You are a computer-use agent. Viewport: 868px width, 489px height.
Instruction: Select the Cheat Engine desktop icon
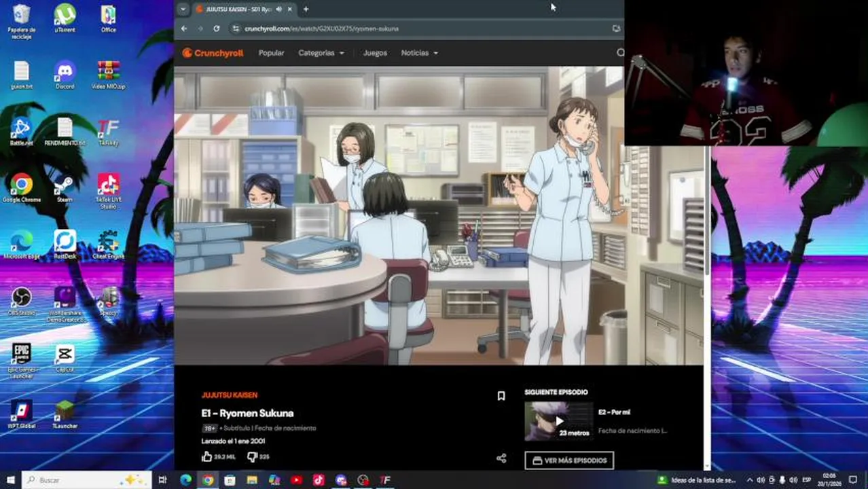pos(108,244)
